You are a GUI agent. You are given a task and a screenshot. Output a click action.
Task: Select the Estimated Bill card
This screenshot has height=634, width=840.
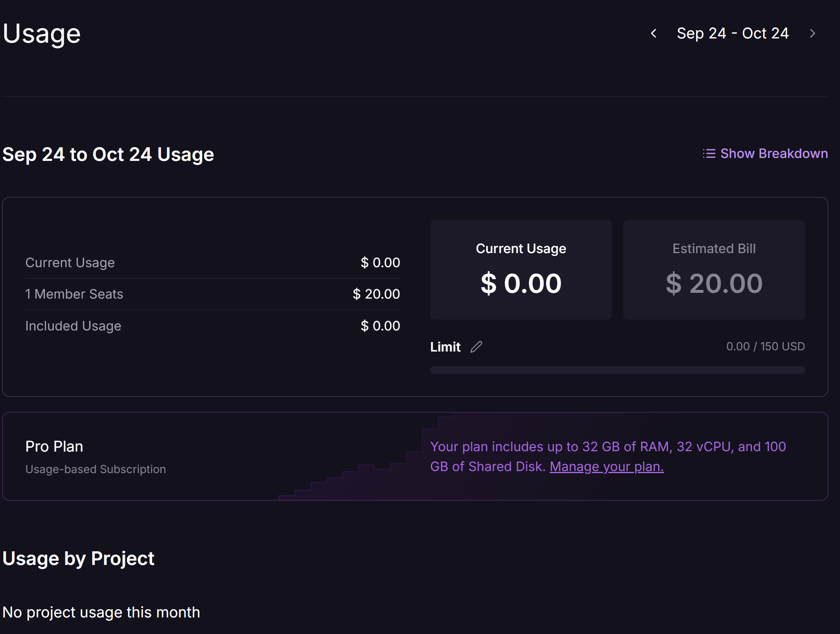click(x=714, y=270)
